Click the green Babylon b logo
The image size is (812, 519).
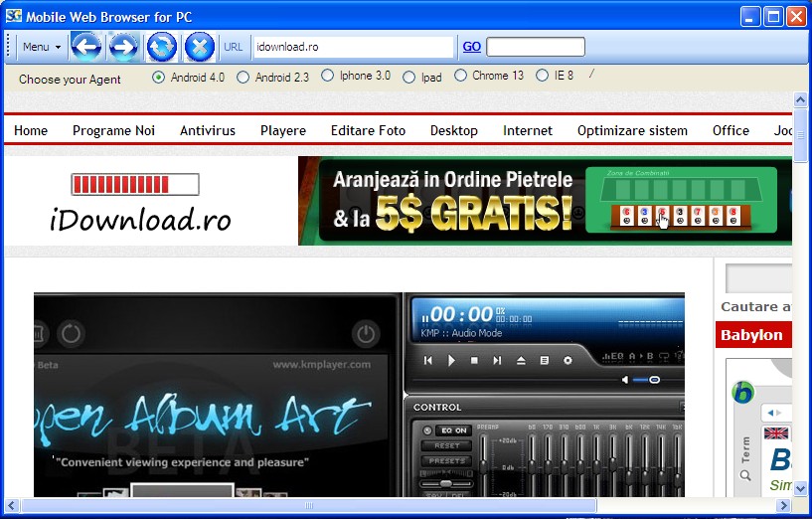tap(743, 393)
